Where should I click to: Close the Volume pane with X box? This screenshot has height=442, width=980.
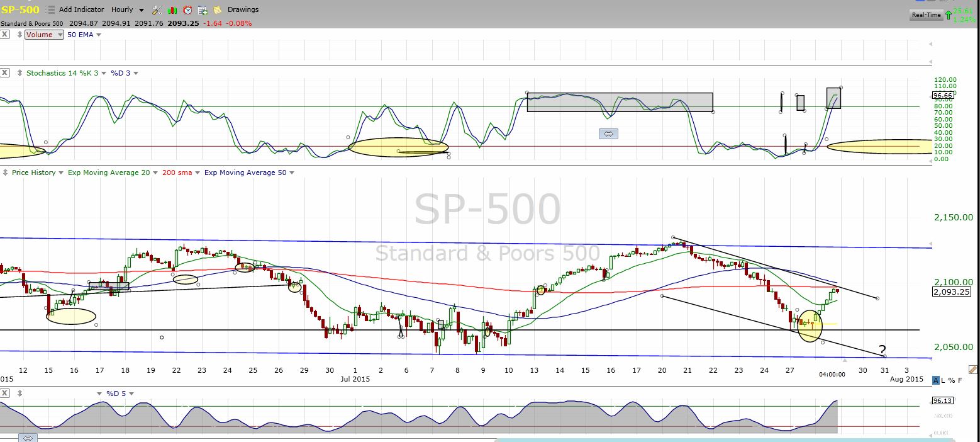coord(4,35)
